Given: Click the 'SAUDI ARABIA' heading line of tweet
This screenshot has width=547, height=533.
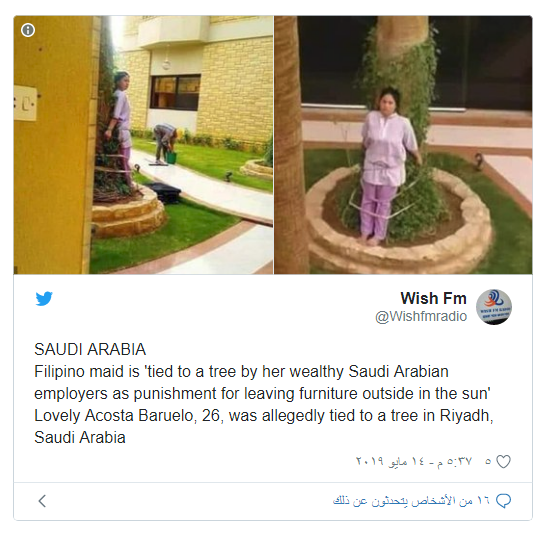Looking at the screenshot, I should [x=90, y=349].
